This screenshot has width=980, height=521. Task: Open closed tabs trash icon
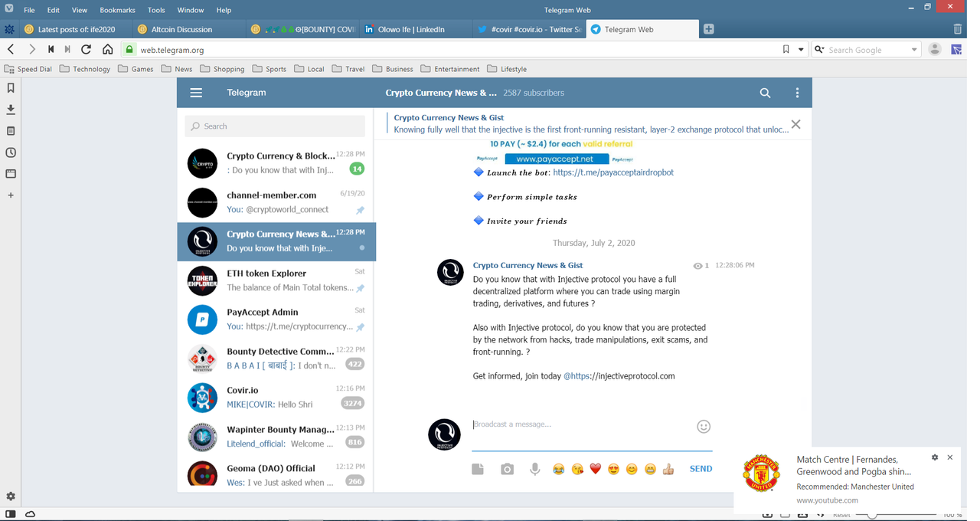click(x=957, y=29)
